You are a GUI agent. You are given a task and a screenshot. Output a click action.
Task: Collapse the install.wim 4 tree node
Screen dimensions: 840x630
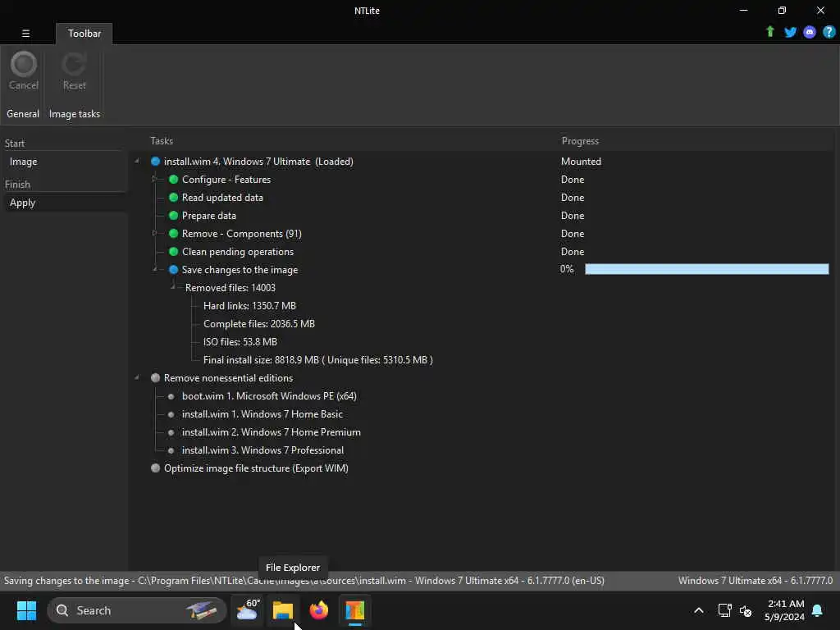click(x=137, y=161)
